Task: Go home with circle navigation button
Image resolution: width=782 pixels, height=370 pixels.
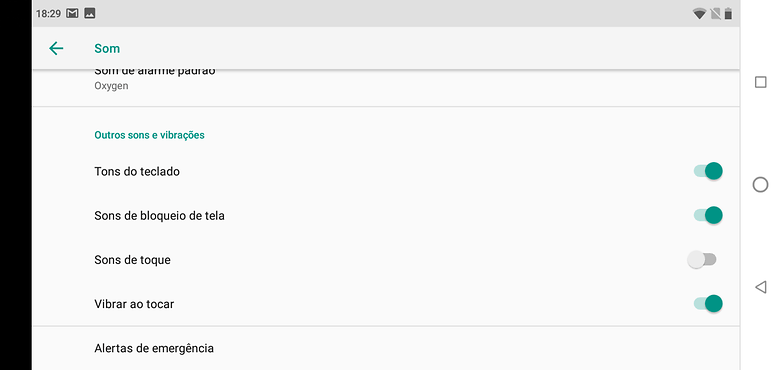Action: 760,185
